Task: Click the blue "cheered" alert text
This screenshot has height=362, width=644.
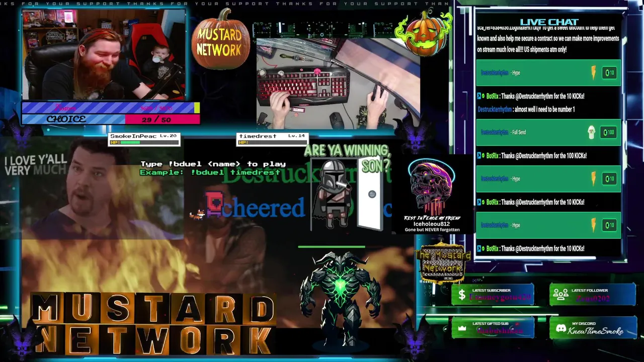Action: click(x=263, y=209)
